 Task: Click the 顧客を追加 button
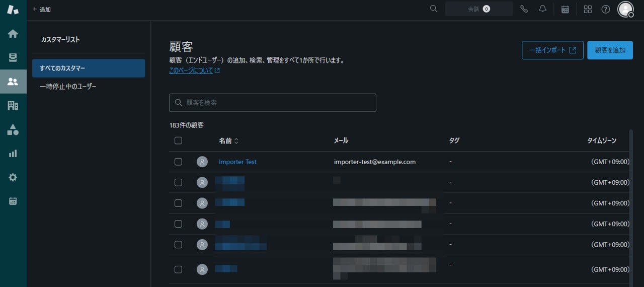point(610,50)
